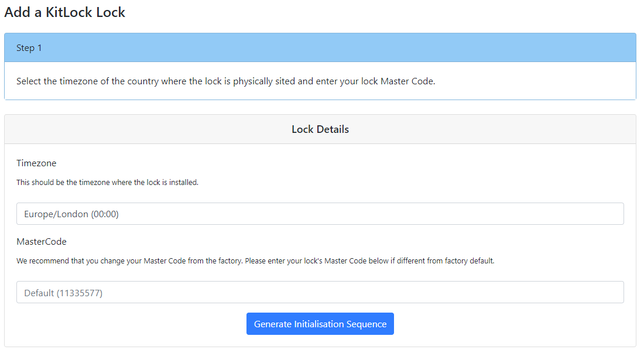Click the 'MasterCode' field label
Image resolution: width=644 pixels, height=353 pixels.
(42, 241)
